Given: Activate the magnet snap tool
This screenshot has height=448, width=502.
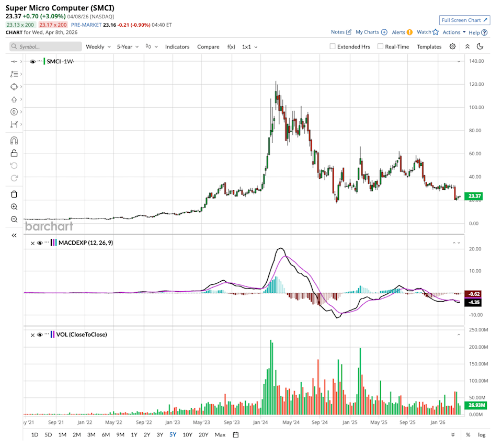Looking at the screenshot, I should [14, 141].
